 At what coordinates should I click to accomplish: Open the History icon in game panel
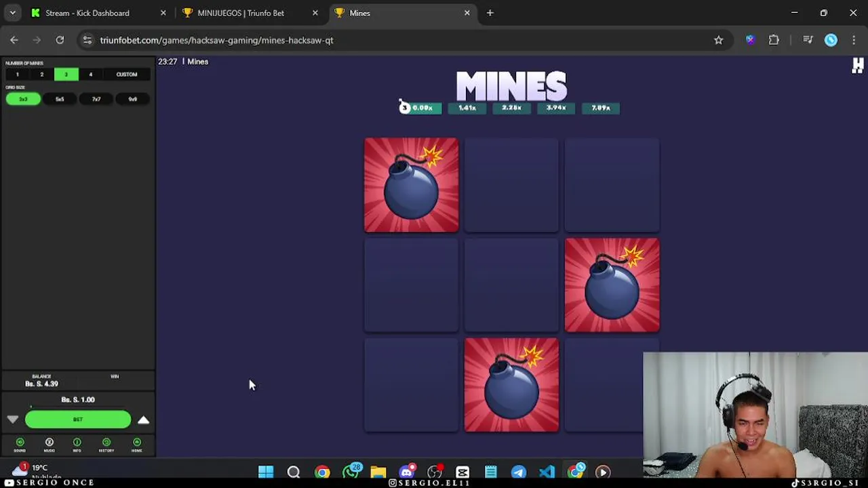tap(106, 445)
